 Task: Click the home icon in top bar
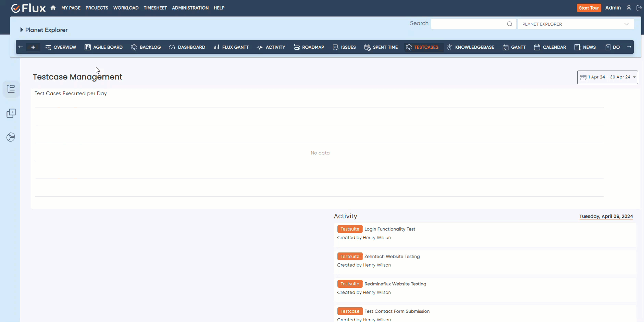tap(53, 8)
